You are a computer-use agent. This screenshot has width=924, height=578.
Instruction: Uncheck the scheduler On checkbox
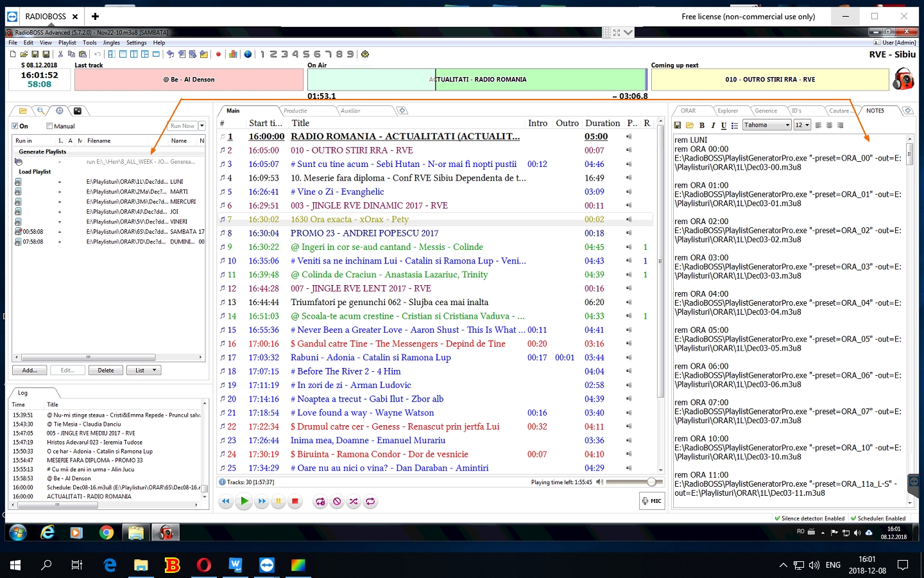[x=15, y=126]
